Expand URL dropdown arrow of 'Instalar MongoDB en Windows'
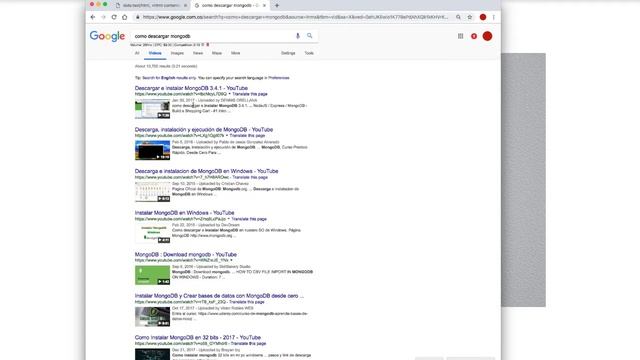The height and width of the screenshot is (360, 640). click(x=229, y=219)
